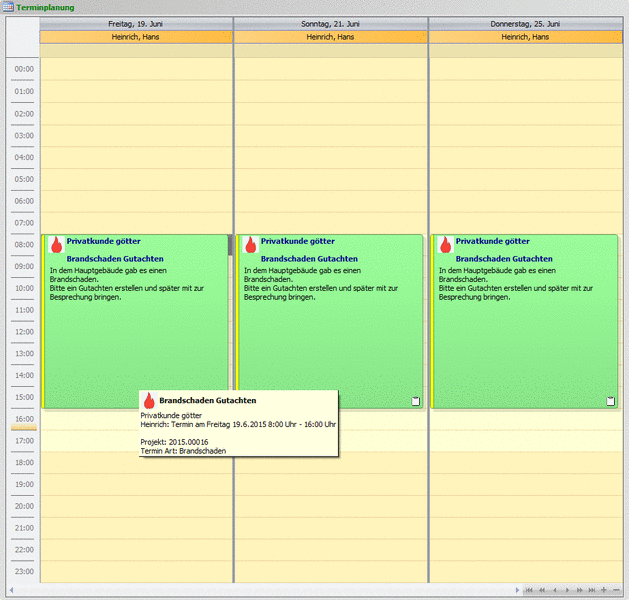Select the Freitag, 19. Juni day header

[x=136, y=24]
